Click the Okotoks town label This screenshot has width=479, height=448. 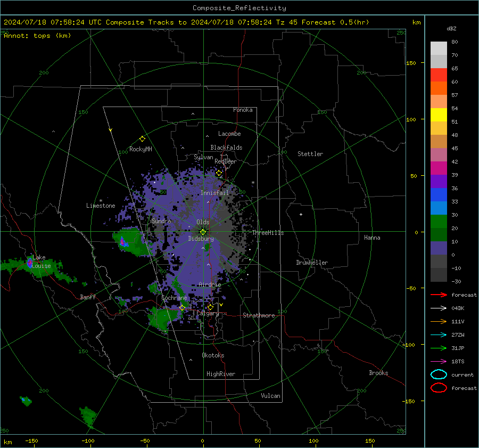click(x=213, y=355)
